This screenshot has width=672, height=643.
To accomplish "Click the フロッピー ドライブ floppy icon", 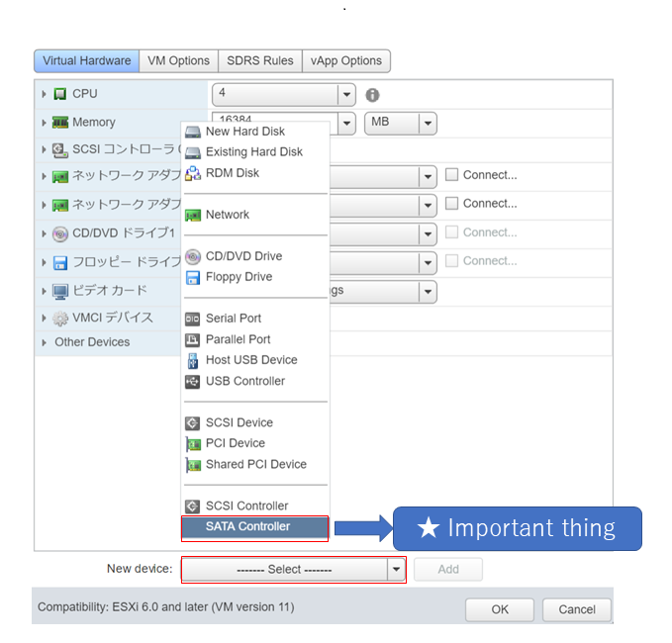I will point(60,262).
